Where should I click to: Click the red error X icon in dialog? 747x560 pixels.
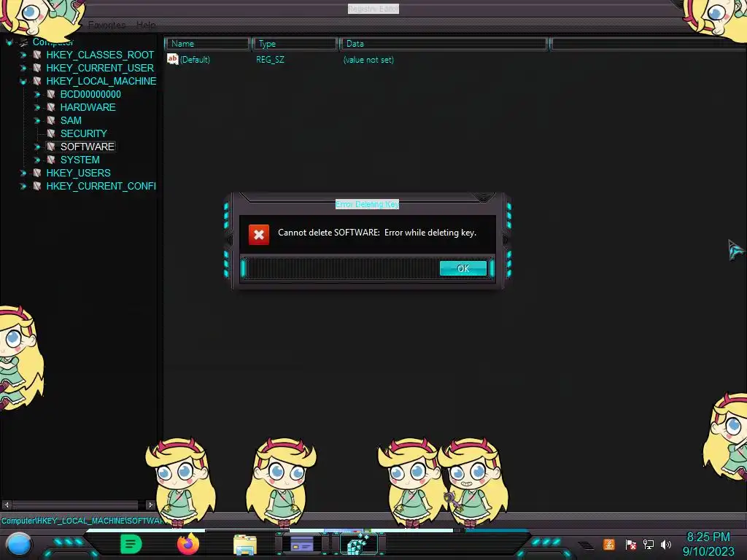tap(259, 234)
